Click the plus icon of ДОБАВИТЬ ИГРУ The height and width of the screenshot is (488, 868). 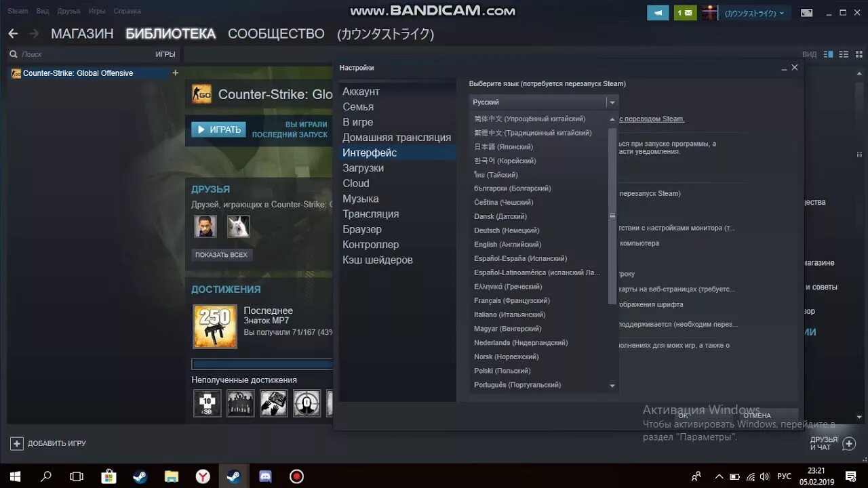click(17, 443)
